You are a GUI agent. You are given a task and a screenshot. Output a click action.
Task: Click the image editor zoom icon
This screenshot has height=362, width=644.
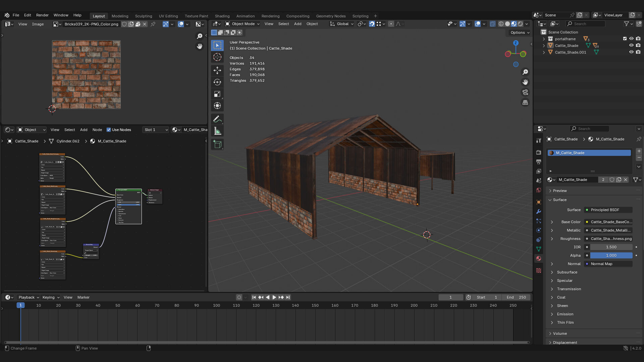tap(200, 36)
